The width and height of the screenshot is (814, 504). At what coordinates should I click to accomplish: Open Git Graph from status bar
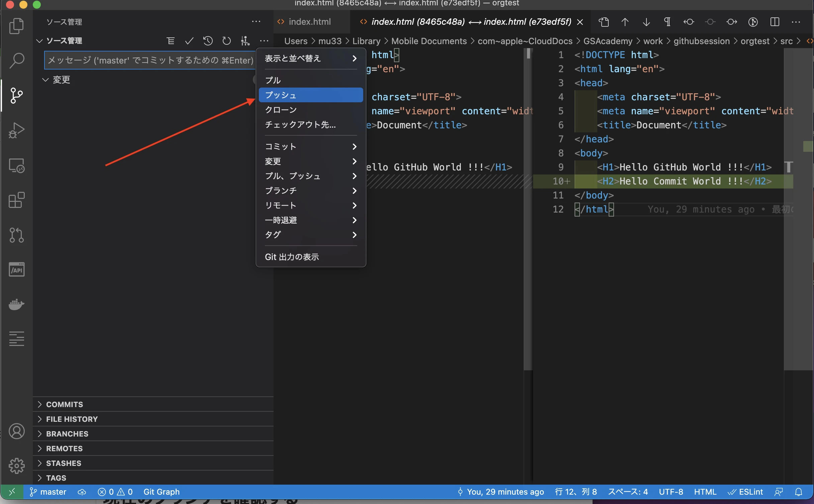(162, 492)
